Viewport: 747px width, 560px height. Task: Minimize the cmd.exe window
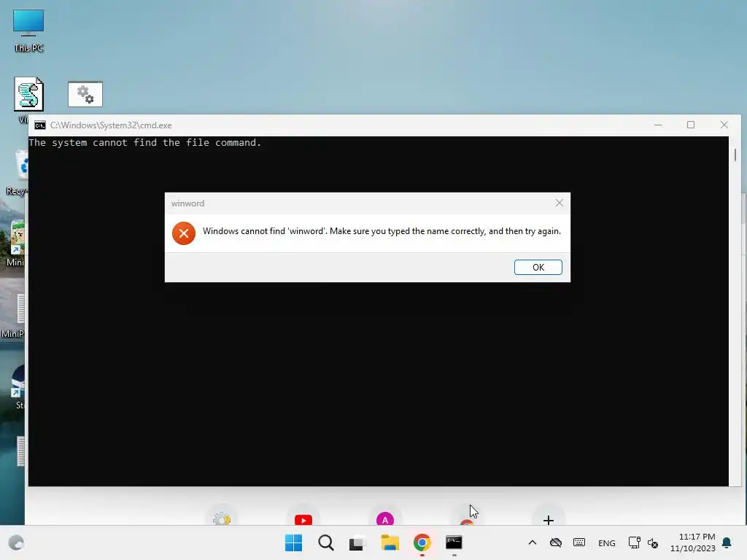(x=658, y=125)
